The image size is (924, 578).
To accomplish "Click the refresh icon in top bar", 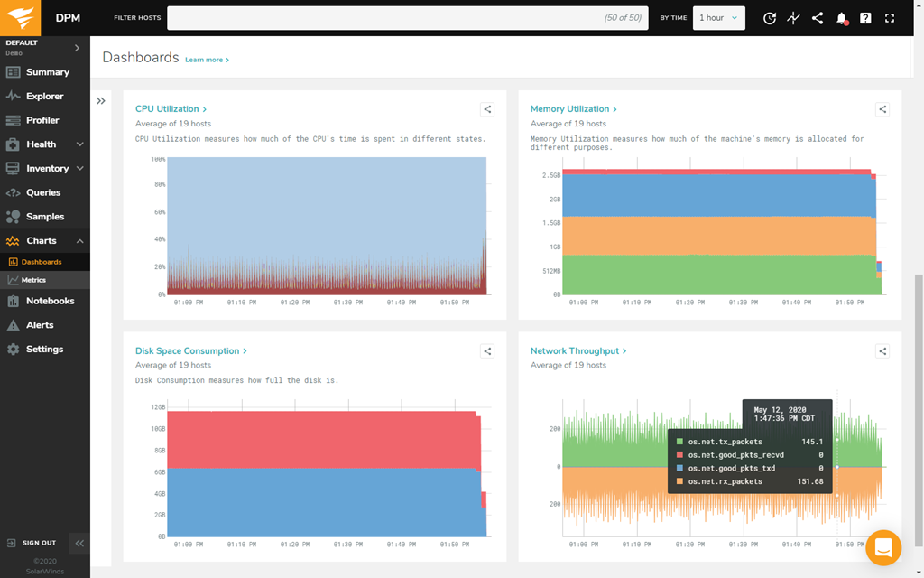I will click(770, 18).
